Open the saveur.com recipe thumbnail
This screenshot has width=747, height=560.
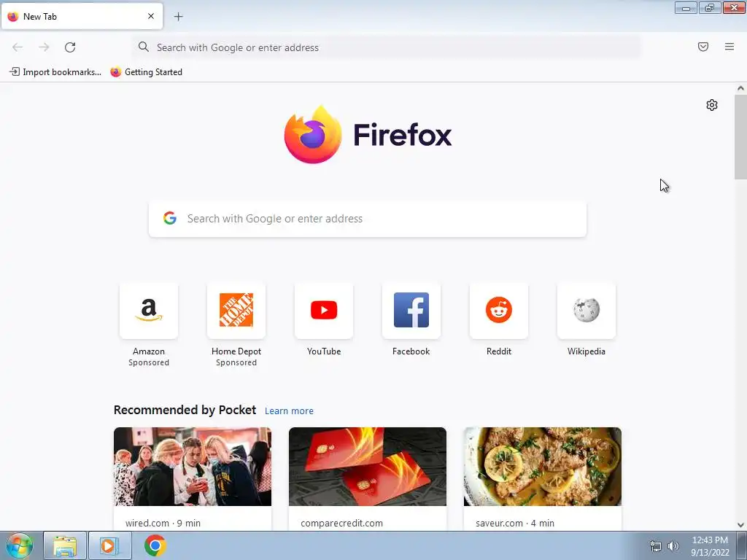coord(543,467)
